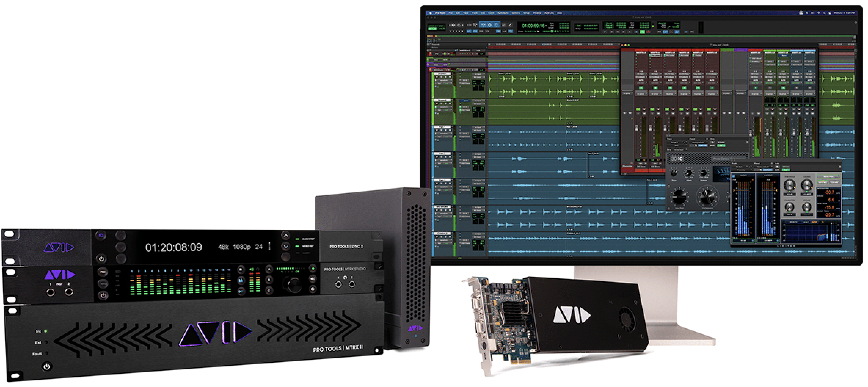Open the Help menu in Pro Tools
868x387 pixels.
pyautogui.click(x=559, y=13)
